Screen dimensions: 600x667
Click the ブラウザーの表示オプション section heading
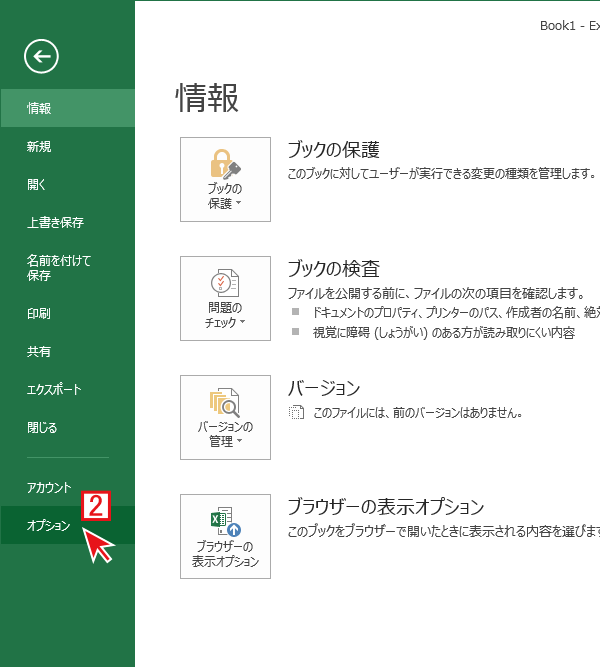386,507
